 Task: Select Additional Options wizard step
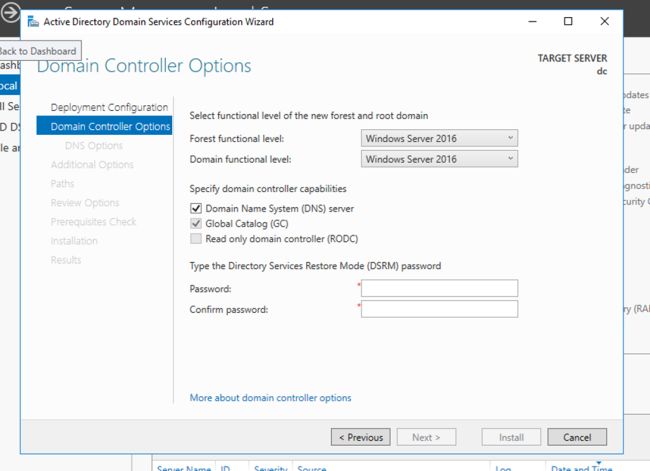click(92, 165)
